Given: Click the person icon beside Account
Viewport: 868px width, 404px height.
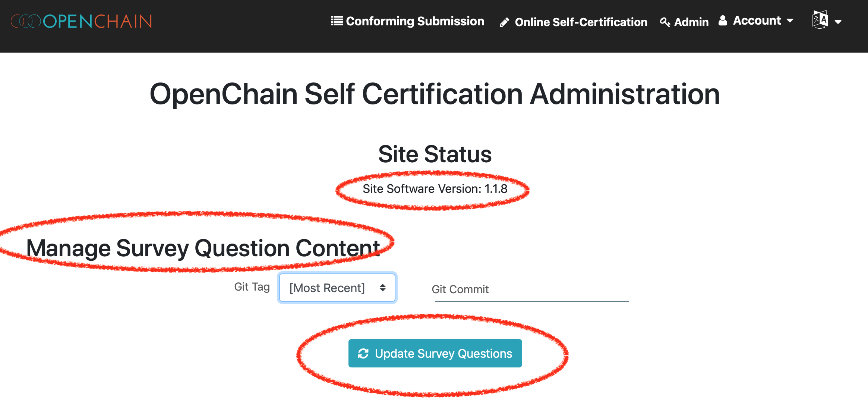Looking at the screenshot, I should (722, 21).
